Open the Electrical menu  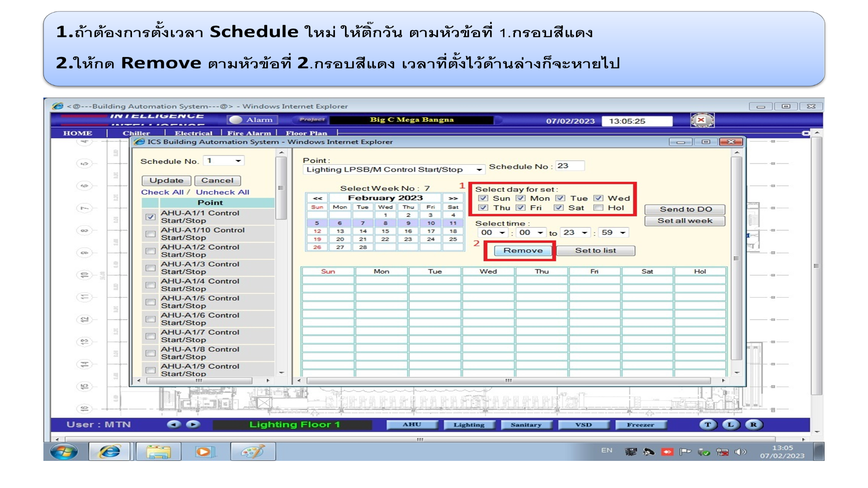click(x=193, y=133)
